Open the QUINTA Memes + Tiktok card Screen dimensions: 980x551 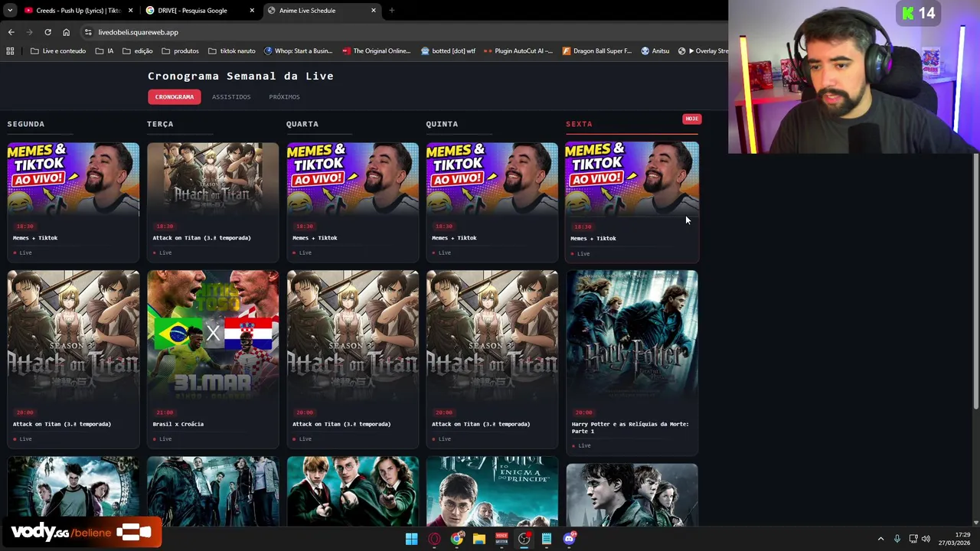click(492, 201)
